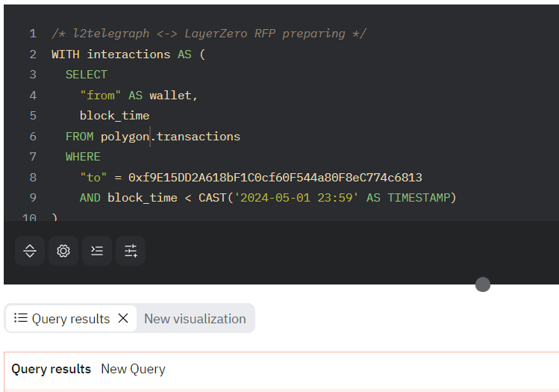
Task: Click the '"to"' string on line 8
Action: coord(93,177)
